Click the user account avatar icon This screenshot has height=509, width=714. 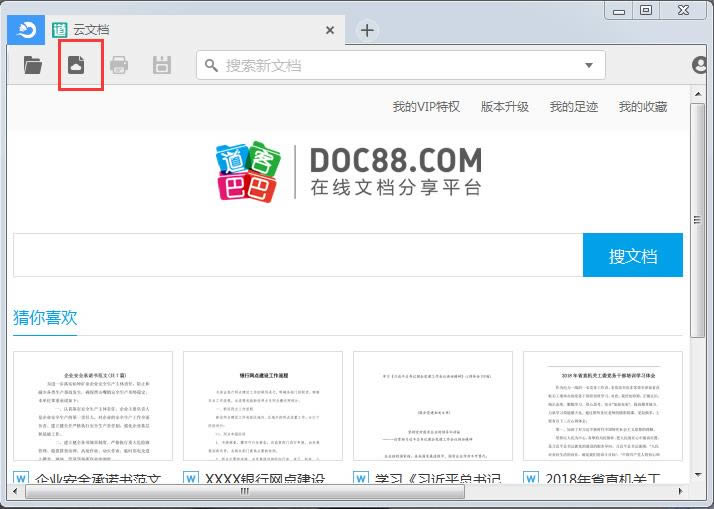[699, 65]
